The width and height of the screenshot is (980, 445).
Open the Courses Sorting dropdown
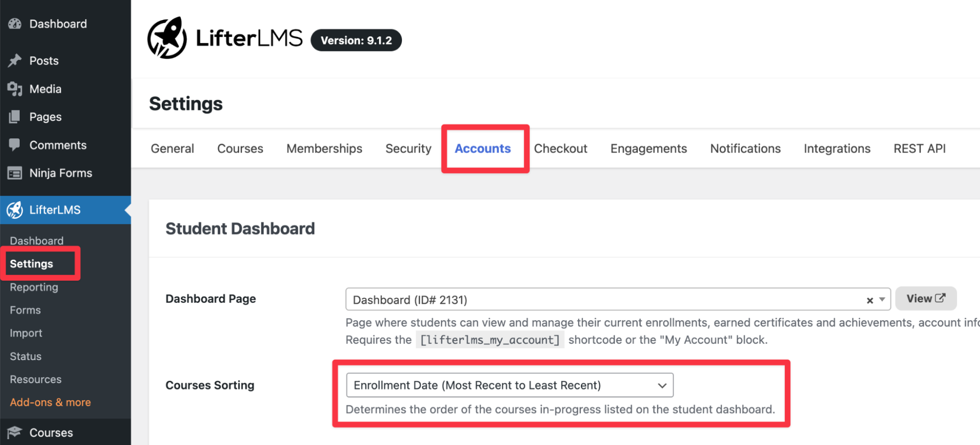[509, 385]
